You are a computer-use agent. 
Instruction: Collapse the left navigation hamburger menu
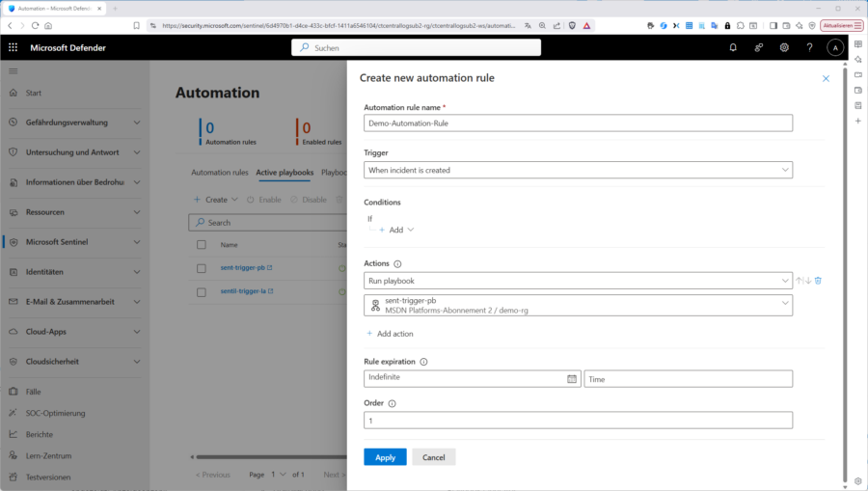point(13,71)
